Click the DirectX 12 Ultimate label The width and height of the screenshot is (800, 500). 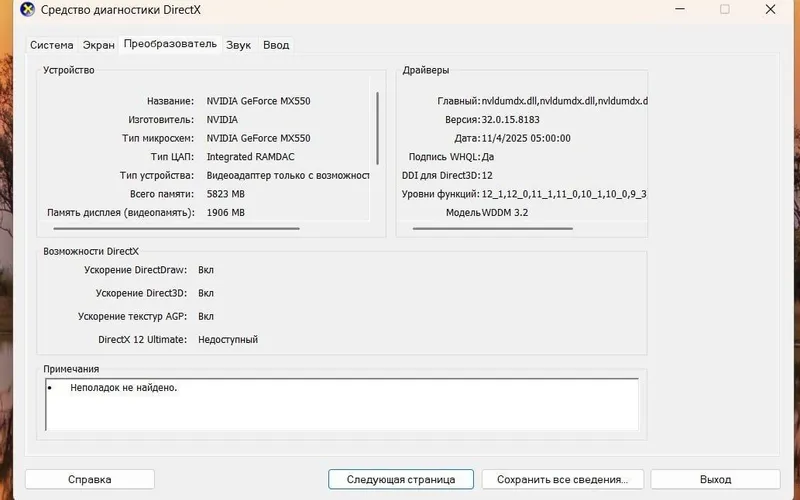coord(142,339)
